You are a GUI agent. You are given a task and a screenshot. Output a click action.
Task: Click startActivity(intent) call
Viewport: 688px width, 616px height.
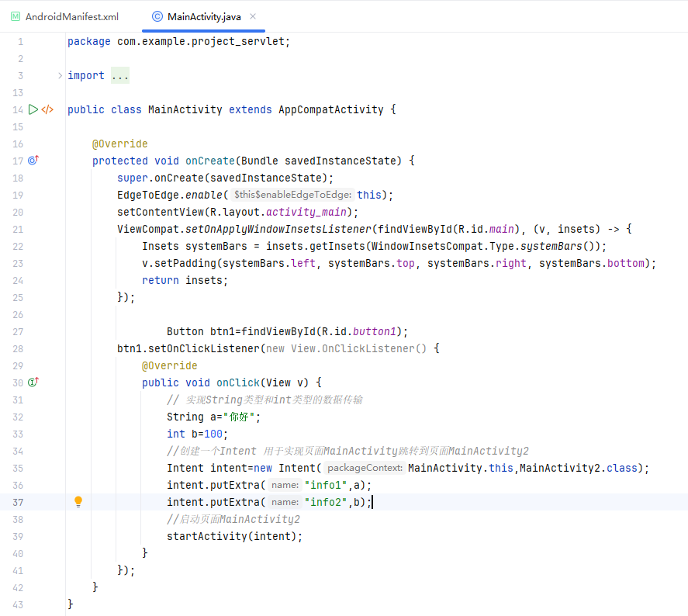pyautogui.click(x=232, y=536)
